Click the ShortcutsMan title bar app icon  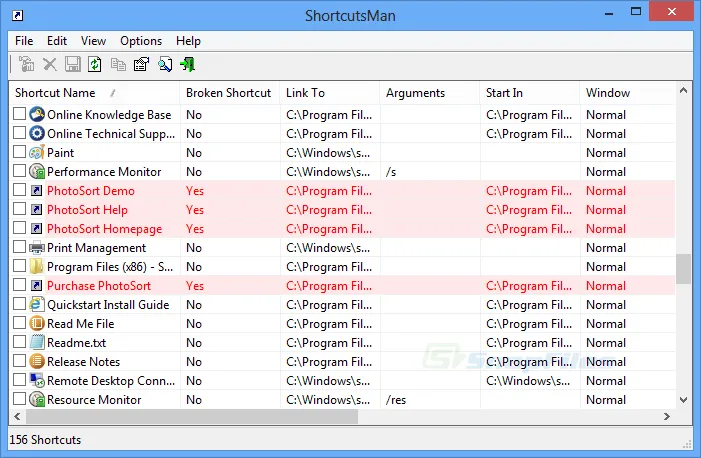(x=17, y=16)
